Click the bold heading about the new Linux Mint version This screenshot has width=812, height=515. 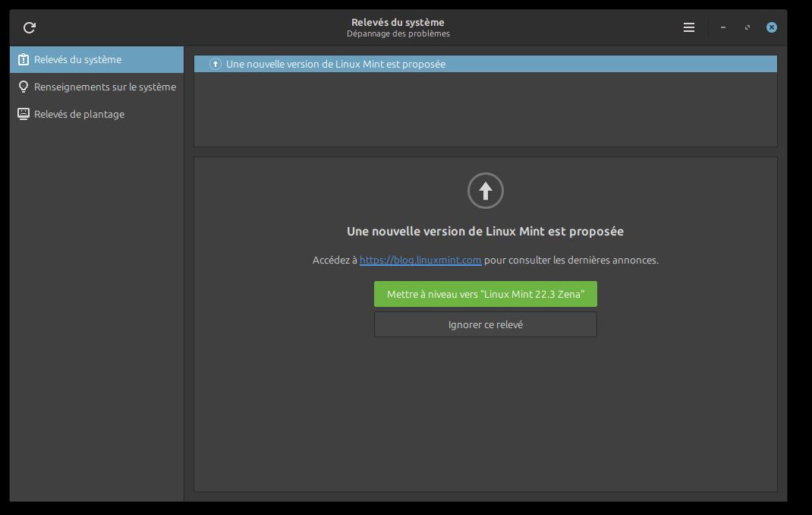[486, 231]
